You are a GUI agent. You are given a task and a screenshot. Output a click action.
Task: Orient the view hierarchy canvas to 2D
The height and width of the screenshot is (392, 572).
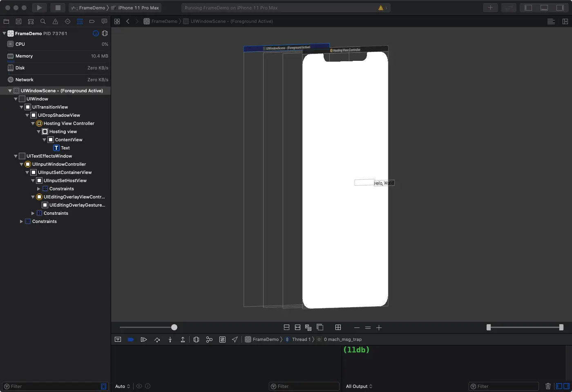338,327
